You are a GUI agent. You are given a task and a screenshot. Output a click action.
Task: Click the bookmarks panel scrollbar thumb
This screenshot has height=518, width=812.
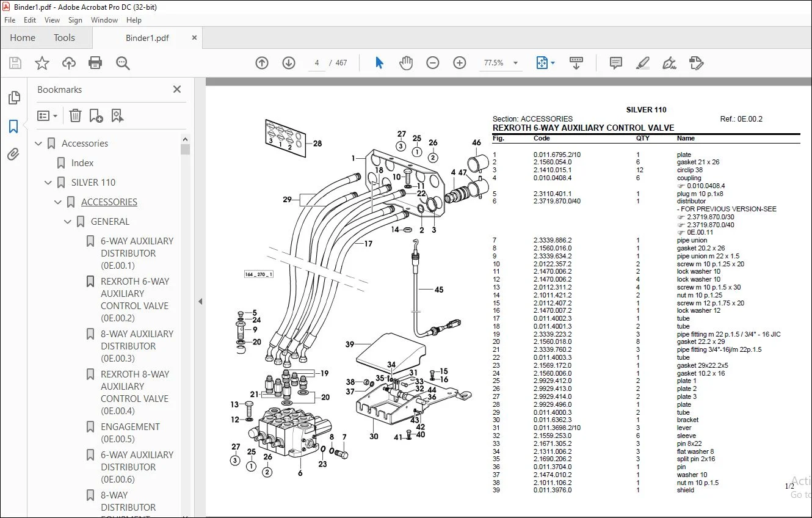click(186, 149)
